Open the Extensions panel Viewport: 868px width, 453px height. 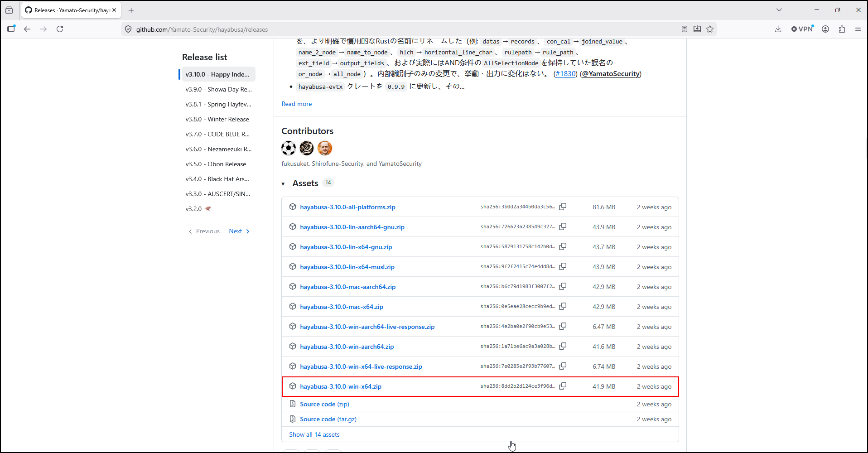pos(842,29)
